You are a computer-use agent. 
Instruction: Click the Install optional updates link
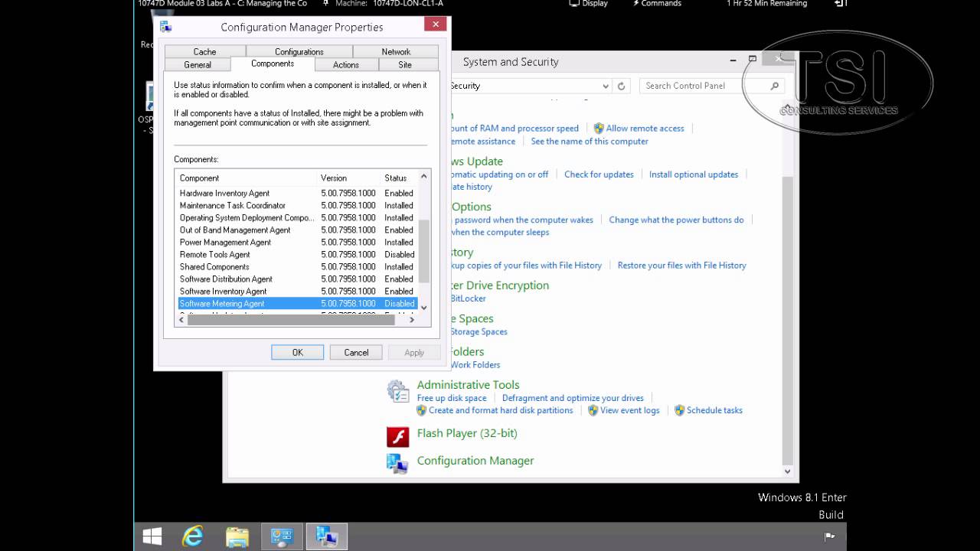[x=694, y=174]
